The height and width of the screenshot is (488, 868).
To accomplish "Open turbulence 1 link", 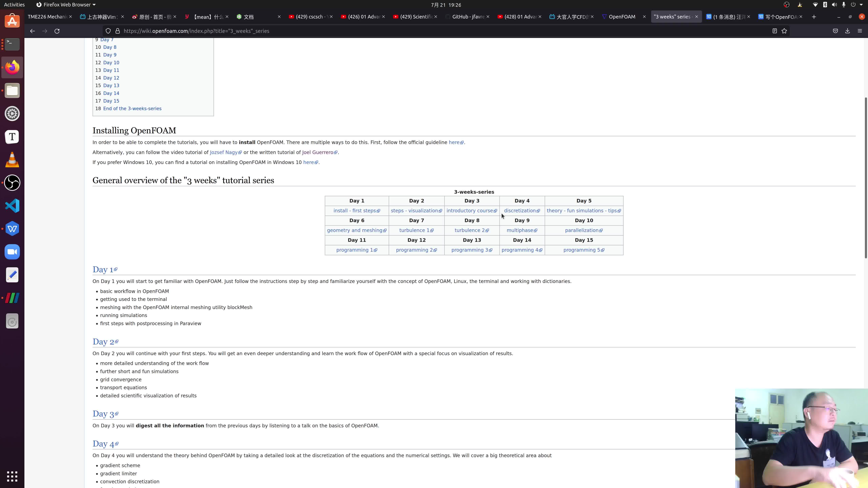I will (x=416, y=230).
